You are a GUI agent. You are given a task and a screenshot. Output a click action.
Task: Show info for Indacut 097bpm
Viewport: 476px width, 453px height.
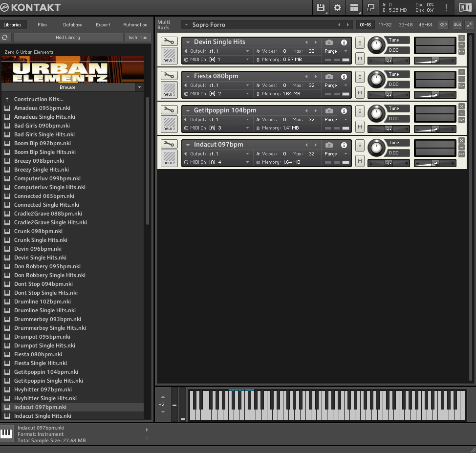[x=344, y=145]
